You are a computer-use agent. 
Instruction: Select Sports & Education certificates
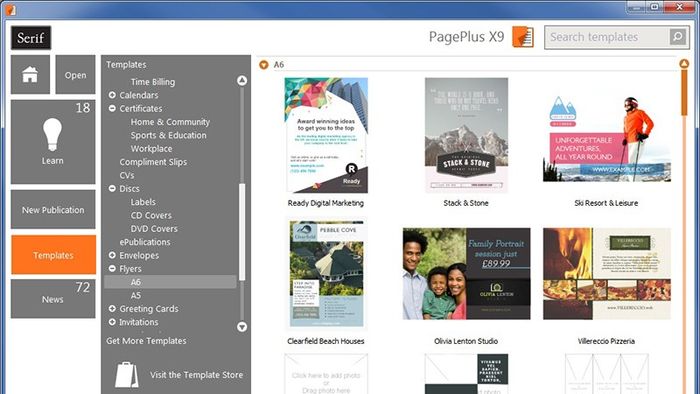tap(168, 135)
